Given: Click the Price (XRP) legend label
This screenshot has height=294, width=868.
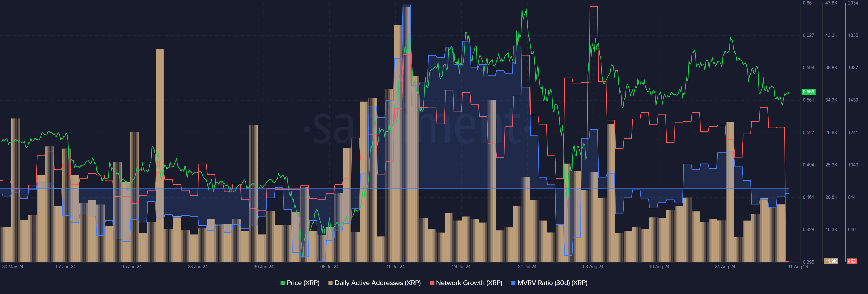Looking at the screenshot, I should [303, 283].
